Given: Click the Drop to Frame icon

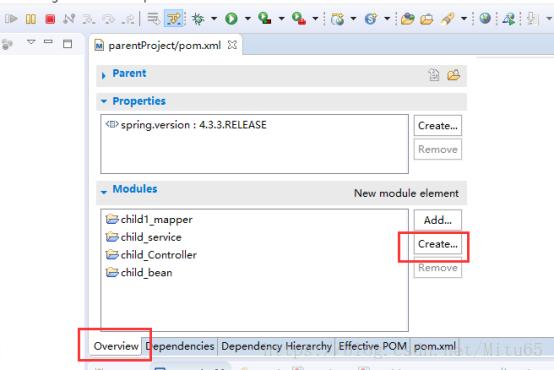Looking at the screenshot, I should tap(154, 18).
